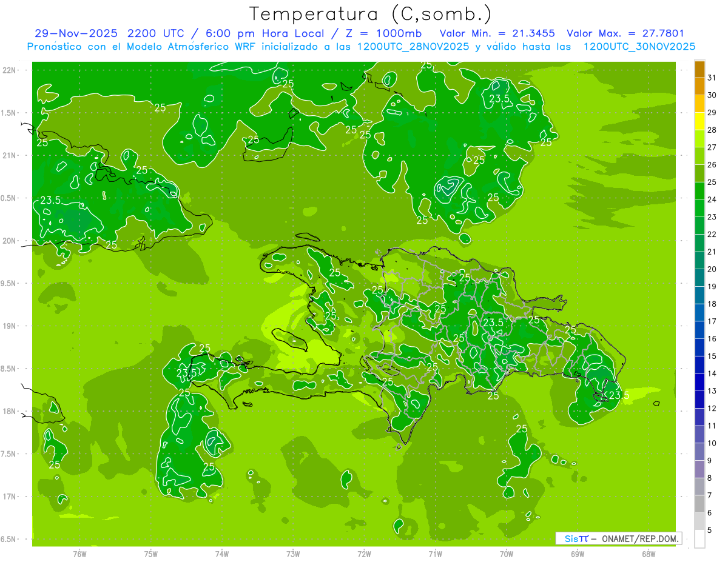728x562 pixels.
Task: Click the "22N" latitude axis label
Action: click(9, 70)
